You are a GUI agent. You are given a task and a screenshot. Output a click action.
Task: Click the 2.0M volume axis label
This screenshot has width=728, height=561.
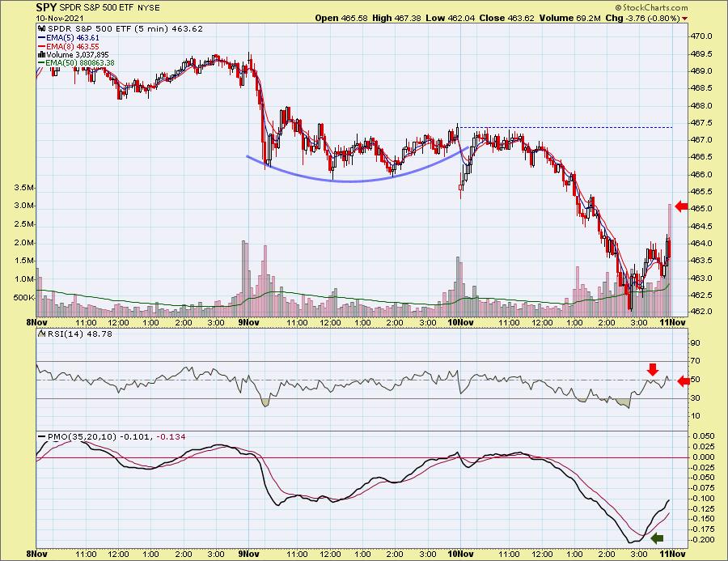[x=24, y=243]
